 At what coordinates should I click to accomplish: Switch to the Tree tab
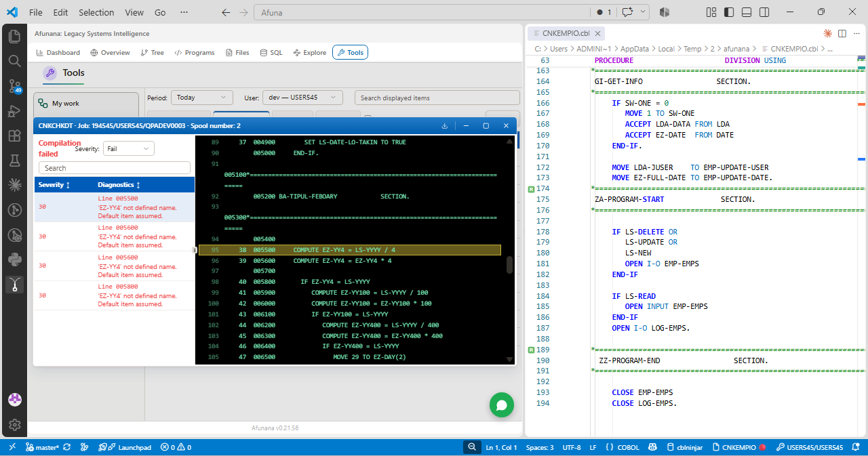(x=152, y=52)
